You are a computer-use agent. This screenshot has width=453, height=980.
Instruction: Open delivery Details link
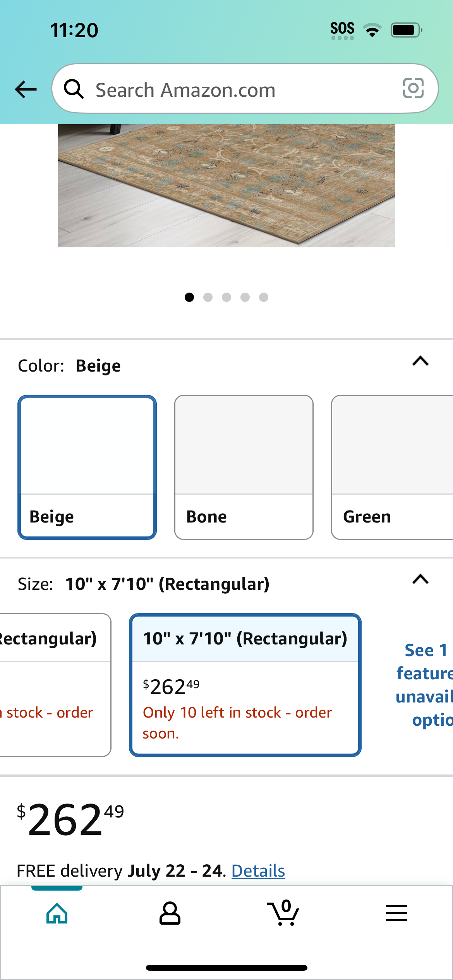pyautogui.click(x=258, y=871)
